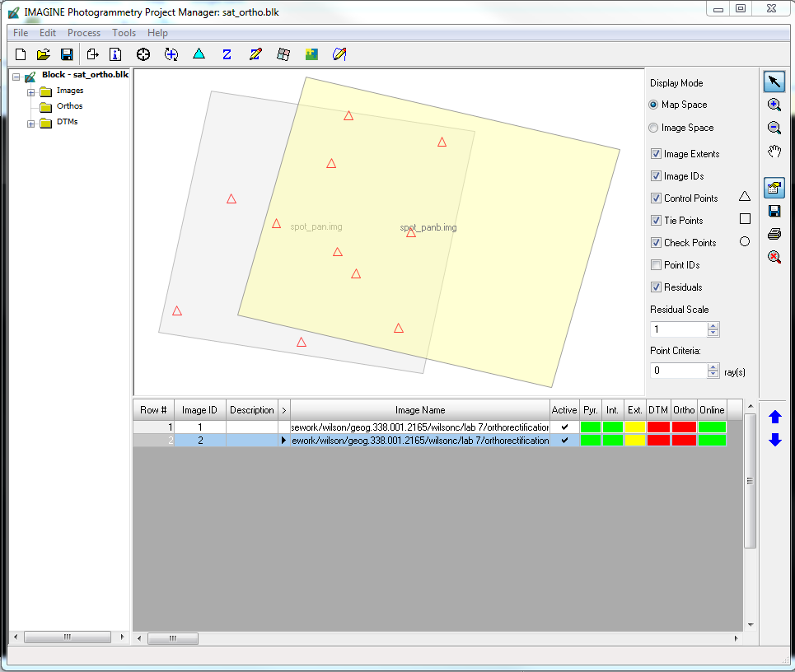The width and height of the screenshot is (795, 672).
Task: Click the Active column header
Action: click(564, 410)
